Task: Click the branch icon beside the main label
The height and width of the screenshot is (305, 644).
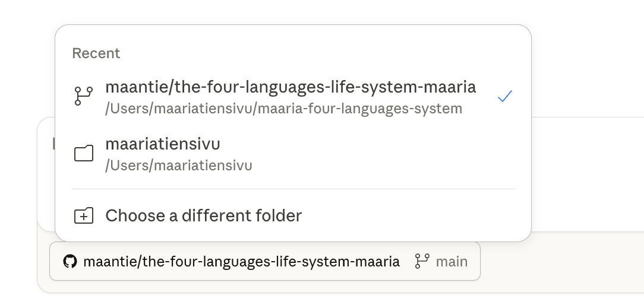Action: (422, 261)
